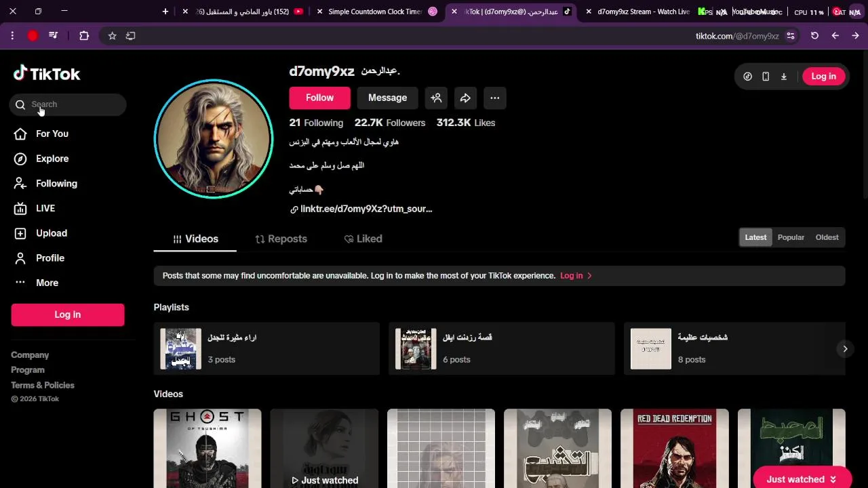868x488 pixels.
Task: Follow the d7omy9xz account
Action: (319, 98)
